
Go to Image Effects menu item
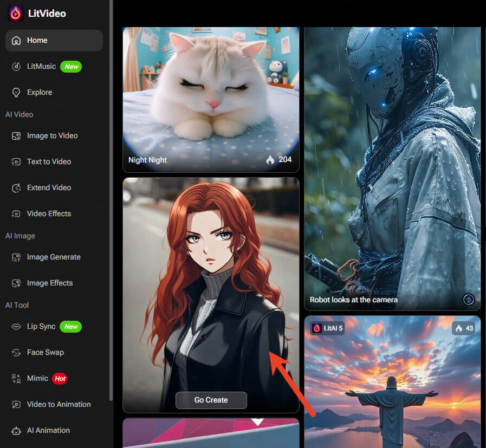point(49,283)
